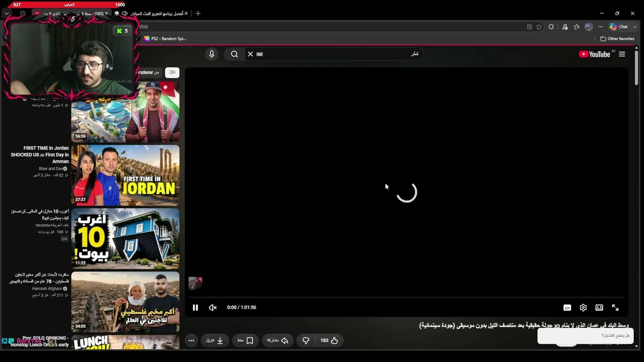Open Copilot Chat in the browser toolbar
Screen dimensions: 644x362
click(618, 27)
